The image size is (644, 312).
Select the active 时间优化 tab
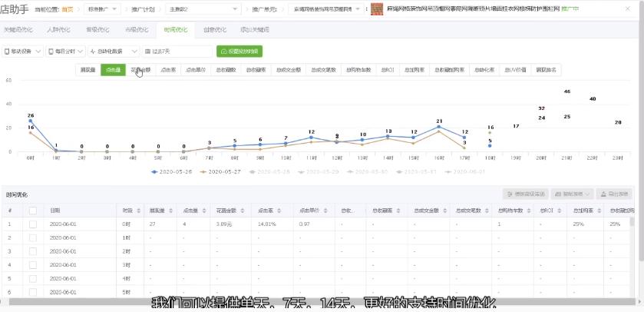[x=176, y=30]
